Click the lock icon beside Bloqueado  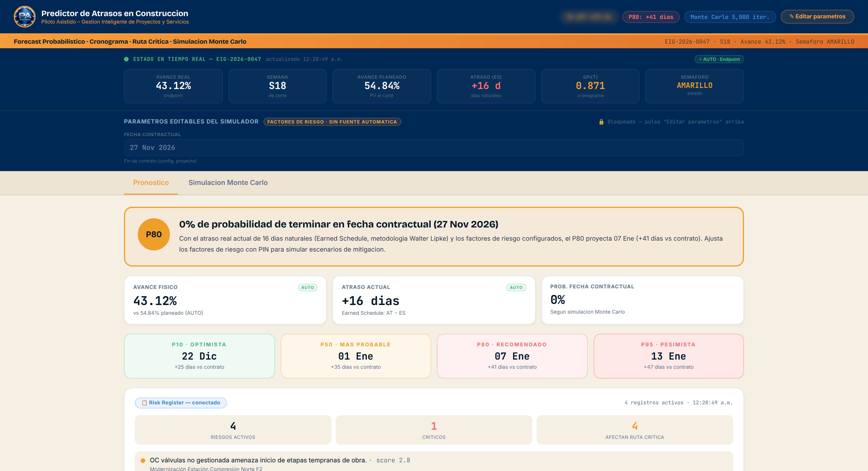[601, 122]
